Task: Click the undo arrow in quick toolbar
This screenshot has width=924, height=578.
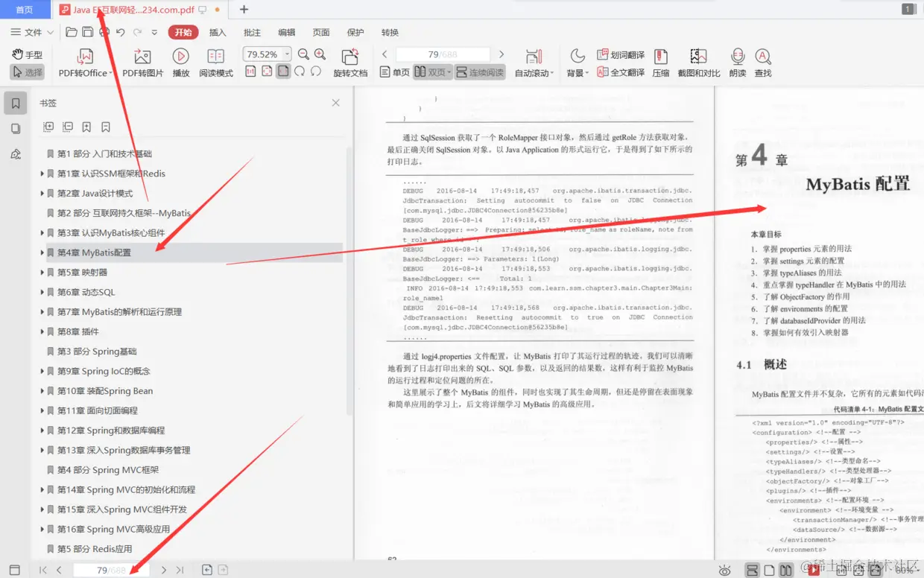Action: point(120,32)
